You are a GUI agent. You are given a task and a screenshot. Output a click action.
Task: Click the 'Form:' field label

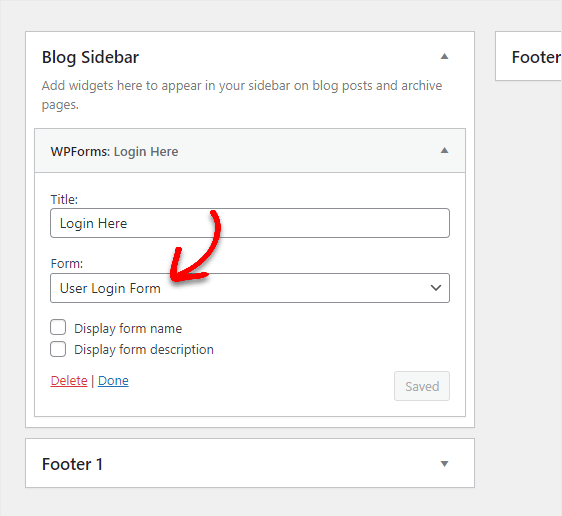tap(67, 264)
